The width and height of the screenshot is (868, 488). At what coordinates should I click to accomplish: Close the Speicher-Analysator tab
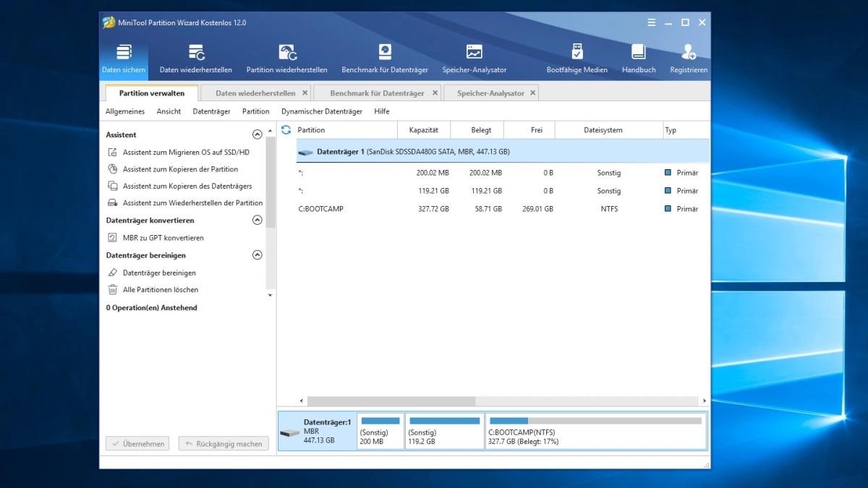[x=532, y=93]
